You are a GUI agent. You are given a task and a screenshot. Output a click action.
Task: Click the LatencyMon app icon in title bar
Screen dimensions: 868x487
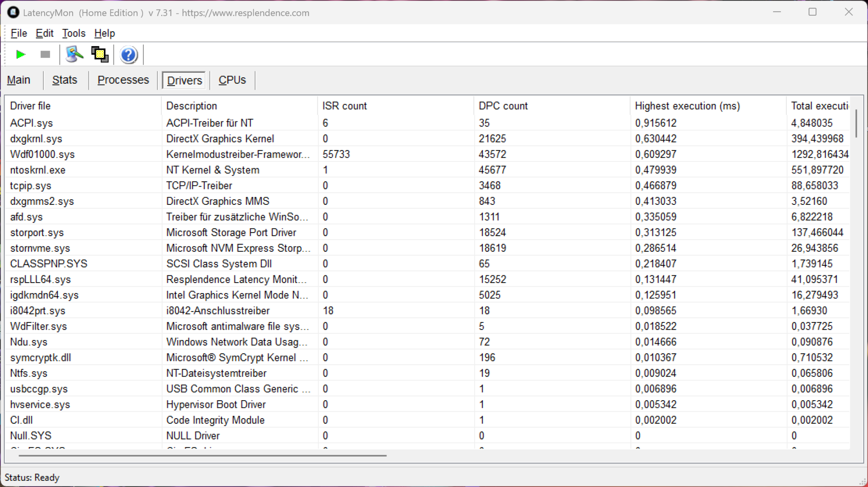(x=13, y=12)
